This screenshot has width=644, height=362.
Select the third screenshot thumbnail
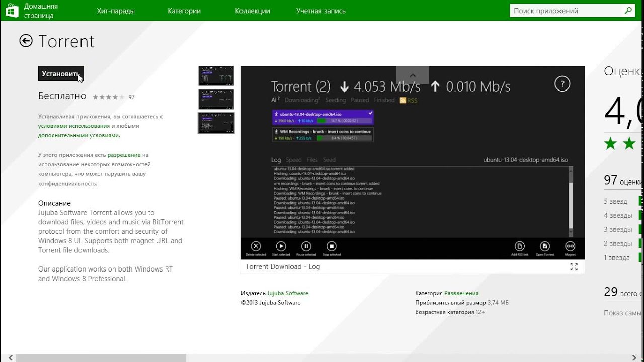pos(216,123)
